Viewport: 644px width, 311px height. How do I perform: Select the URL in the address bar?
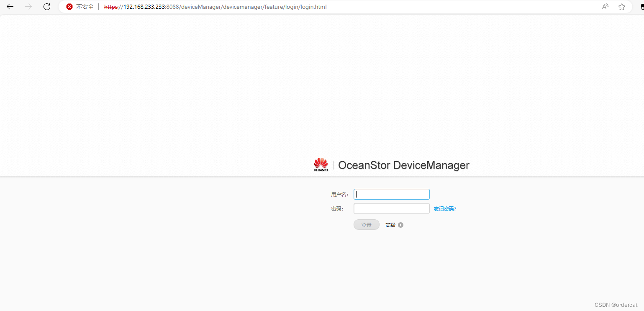(215, 7)
